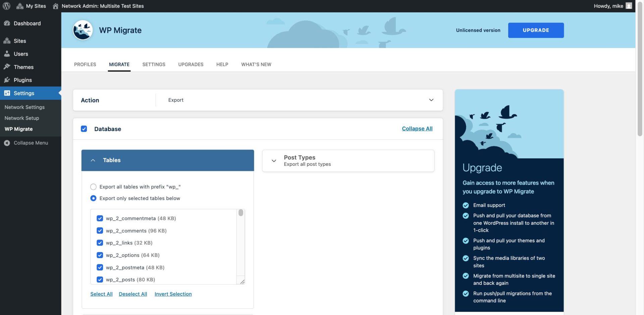The height and width of the screenshot is (315, 644).
Task: Open the Plugins sidebar icon
Action: click(x=7, y=80)
